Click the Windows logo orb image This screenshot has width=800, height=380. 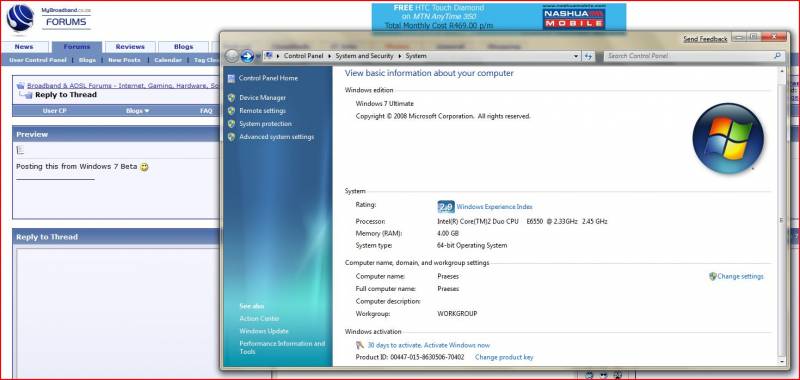point(728,138)
